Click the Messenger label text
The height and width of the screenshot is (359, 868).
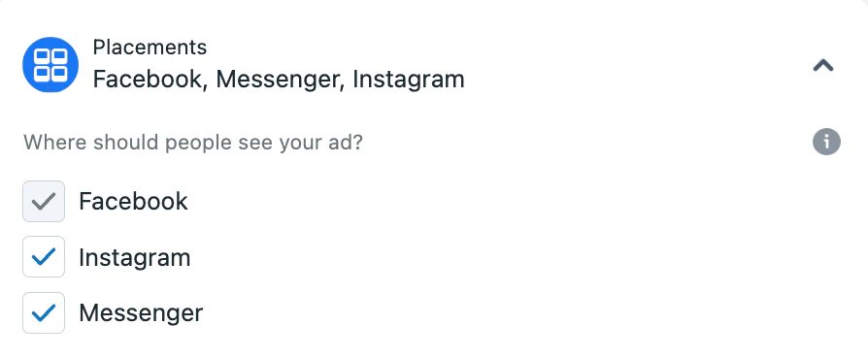pos(141,313)
